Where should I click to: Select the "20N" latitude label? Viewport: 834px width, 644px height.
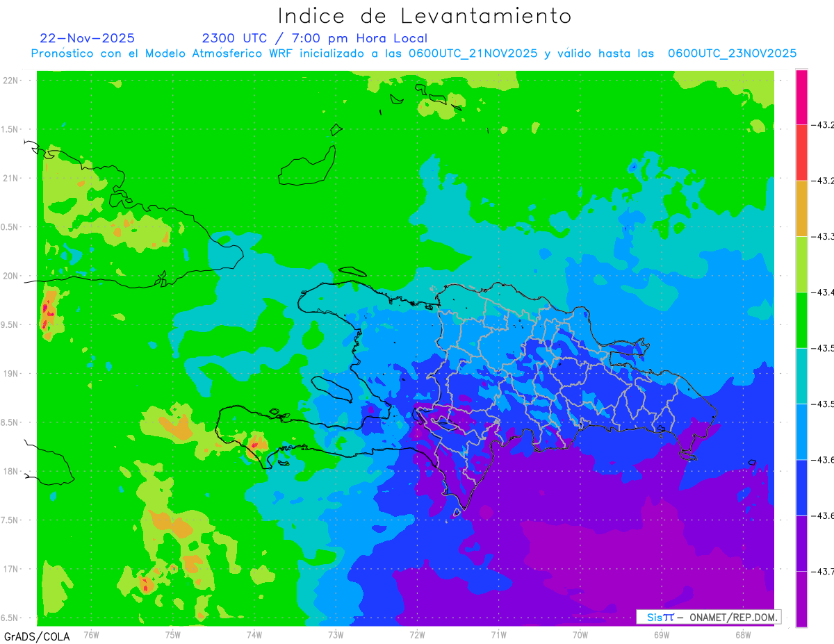point(11,276)
